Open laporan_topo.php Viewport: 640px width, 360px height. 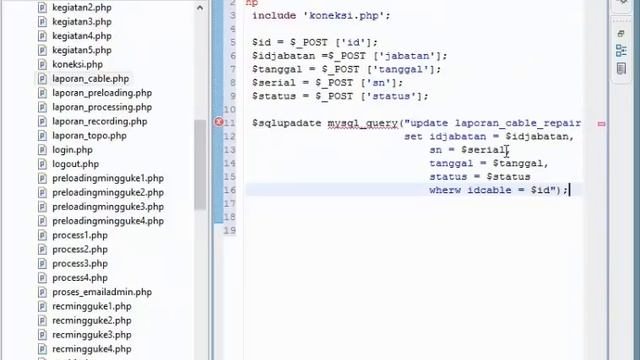pos(89,136)
